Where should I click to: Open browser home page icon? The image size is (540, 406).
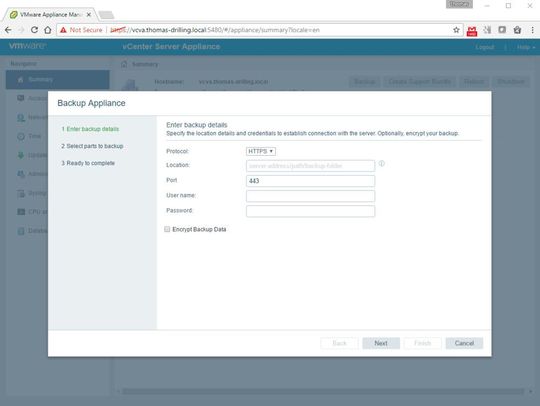[48, 30]
